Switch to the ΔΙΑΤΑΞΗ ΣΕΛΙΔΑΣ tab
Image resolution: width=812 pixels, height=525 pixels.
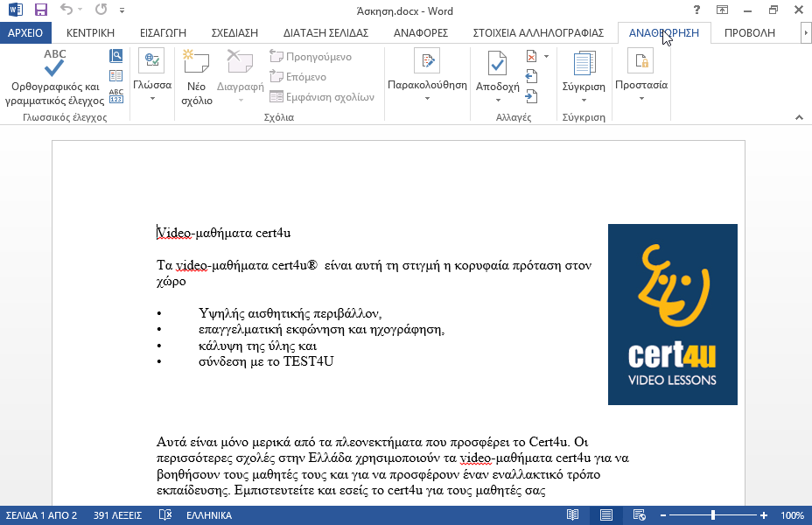tap(325, 32)
